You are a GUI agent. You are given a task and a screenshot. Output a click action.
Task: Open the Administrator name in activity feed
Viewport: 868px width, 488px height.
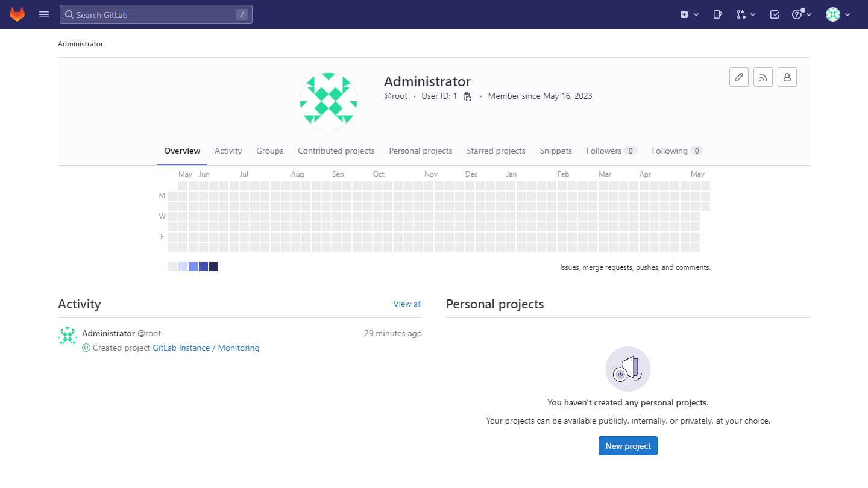(x=108, y=333)
